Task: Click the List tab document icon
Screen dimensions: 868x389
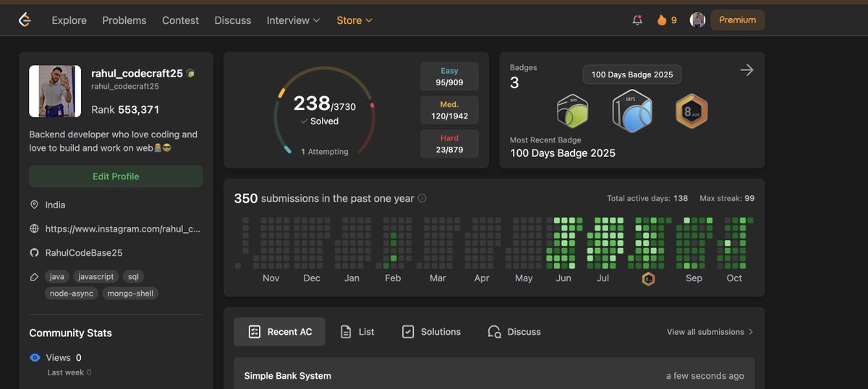Action: 346,332
